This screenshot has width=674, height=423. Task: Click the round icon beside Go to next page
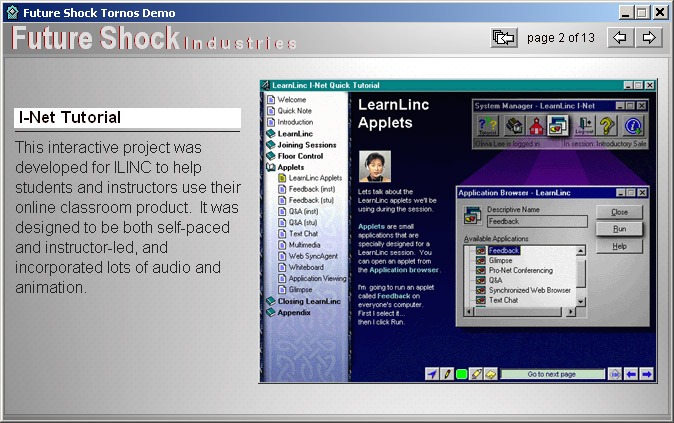[x=615, y=374]
